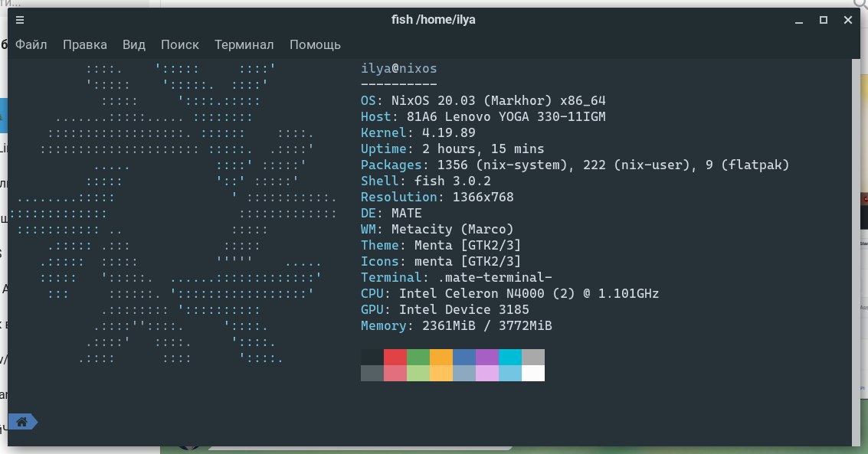Image resolution: width=868 pixels, height=454 pixels.
Task: Click the 'ilya@nixos' header text
Action: click(399, 69)
